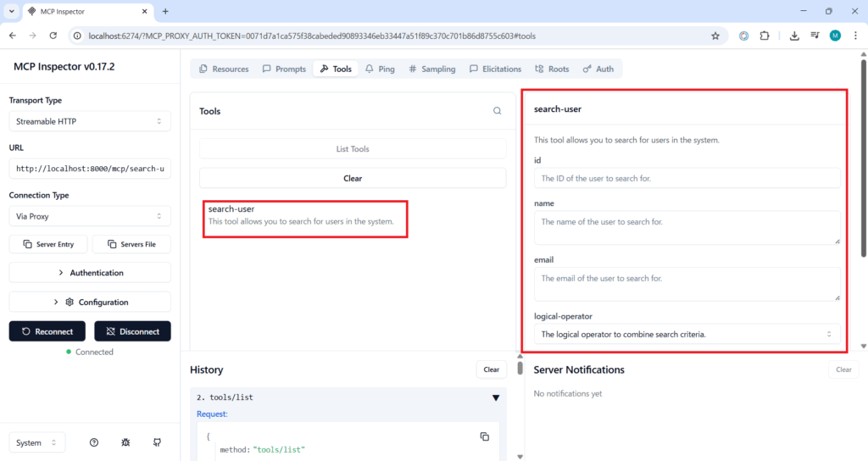868x461 pixels.
Task: Open the browser extensions puzzle icon
Action: point(765,36)
